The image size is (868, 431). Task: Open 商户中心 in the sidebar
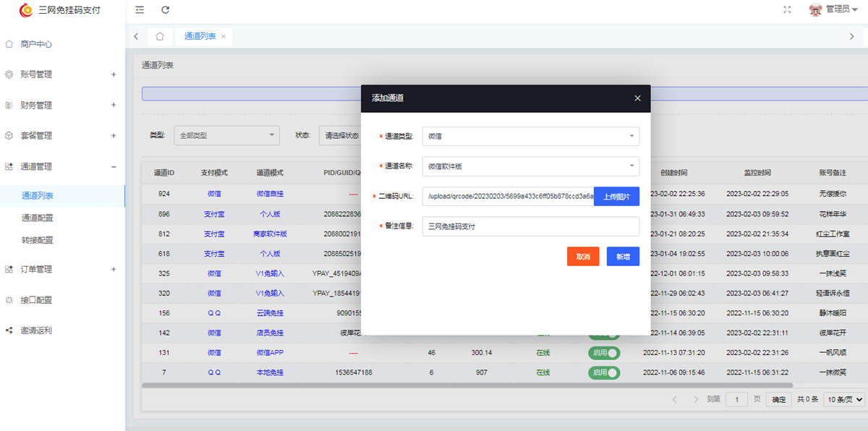tap(36, 44)
